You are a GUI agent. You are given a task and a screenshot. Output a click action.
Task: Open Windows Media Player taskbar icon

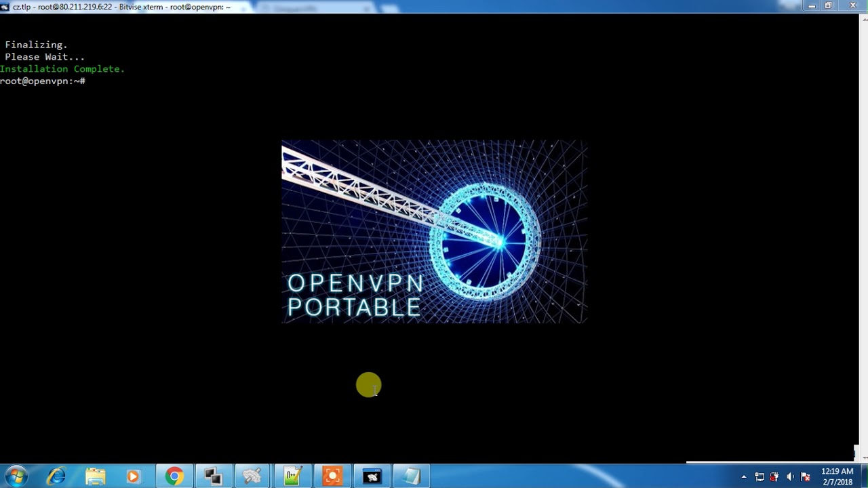point(133,476)
